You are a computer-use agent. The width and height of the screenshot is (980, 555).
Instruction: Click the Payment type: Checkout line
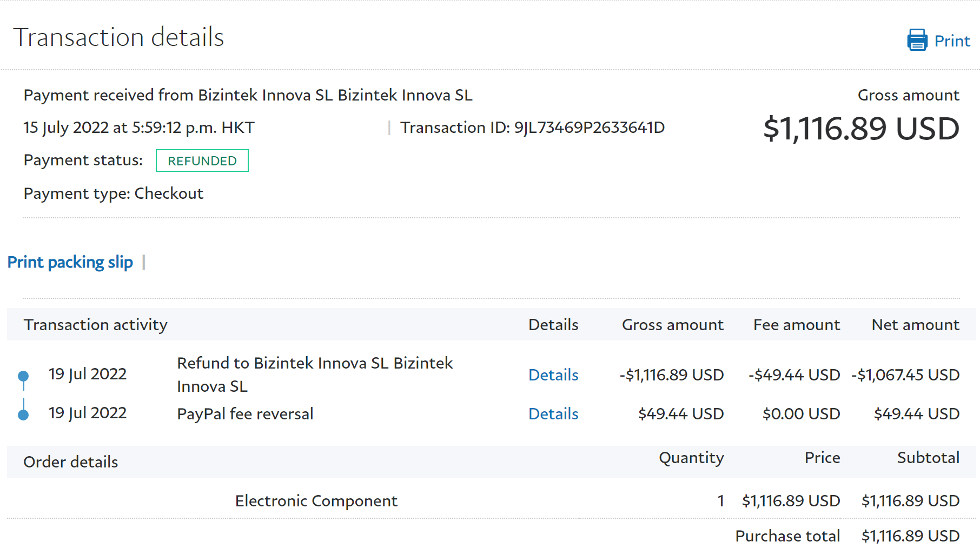tap(114, 193)
